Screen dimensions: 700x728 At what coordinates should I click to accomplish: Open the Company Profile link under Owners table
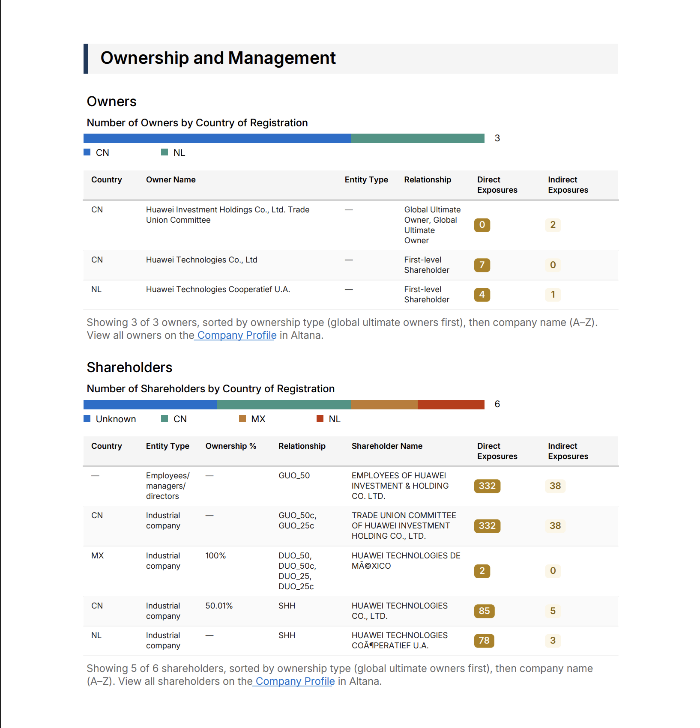point(237,335)
